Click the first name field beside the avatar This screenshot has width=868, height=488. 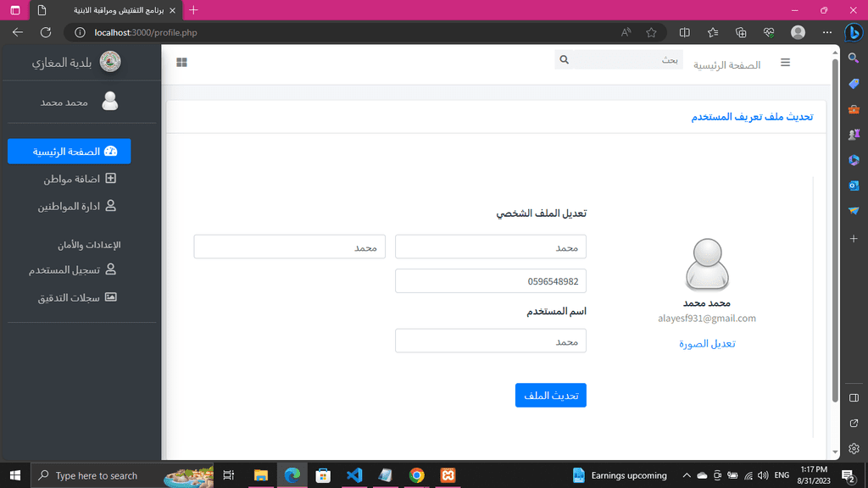[x=491, y=247]
